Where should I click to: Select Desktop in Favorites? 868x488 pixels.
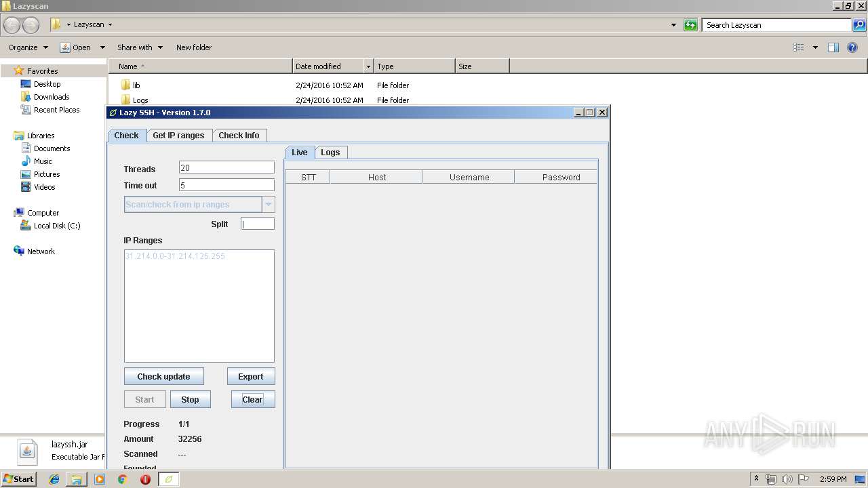[47, 84]
